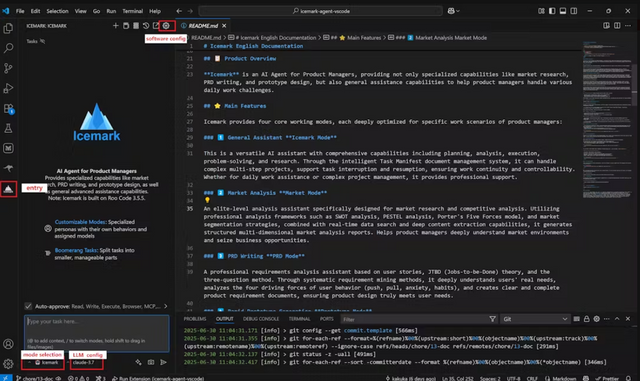Open the Explorer view in activity bar
The height and width of the screenshot is (381, 640).
coord(8,28)
